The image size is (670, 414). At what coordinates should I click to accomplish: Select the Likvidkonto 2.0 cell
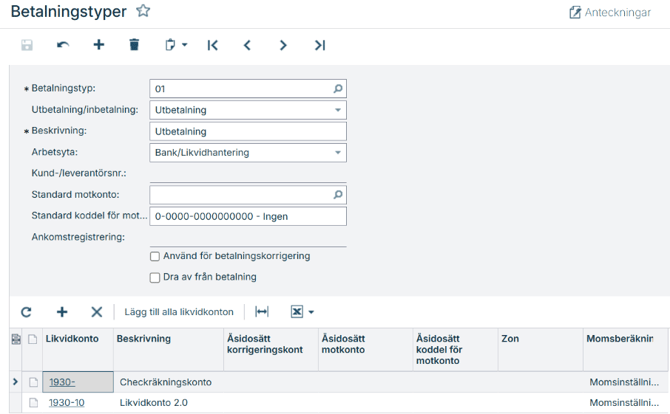[168, 402]
